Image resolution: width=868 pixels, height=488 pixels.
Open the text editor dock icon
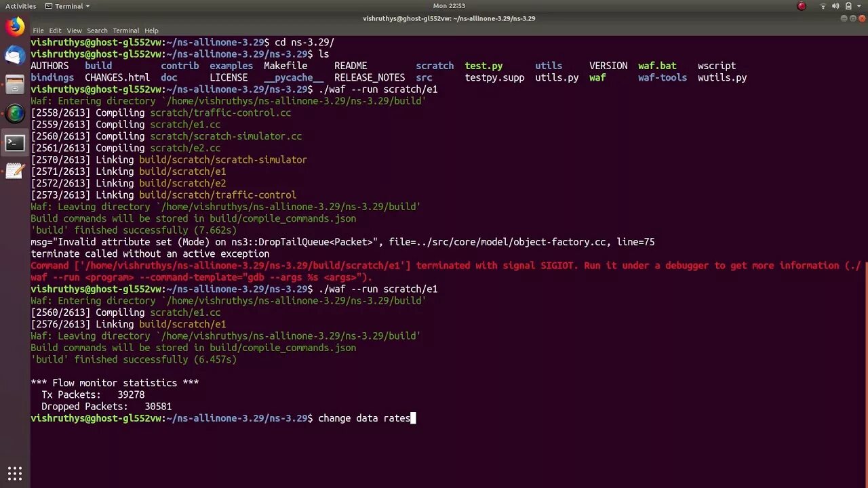pyautogui.click(x=15, y=171)
